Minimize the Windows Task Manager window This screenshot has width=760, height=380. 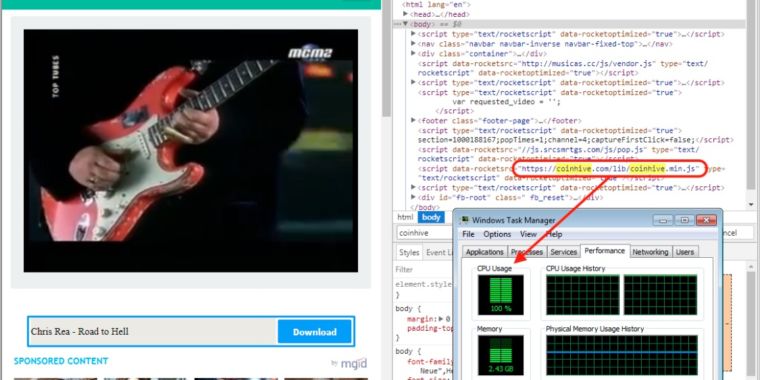(663, 221)
